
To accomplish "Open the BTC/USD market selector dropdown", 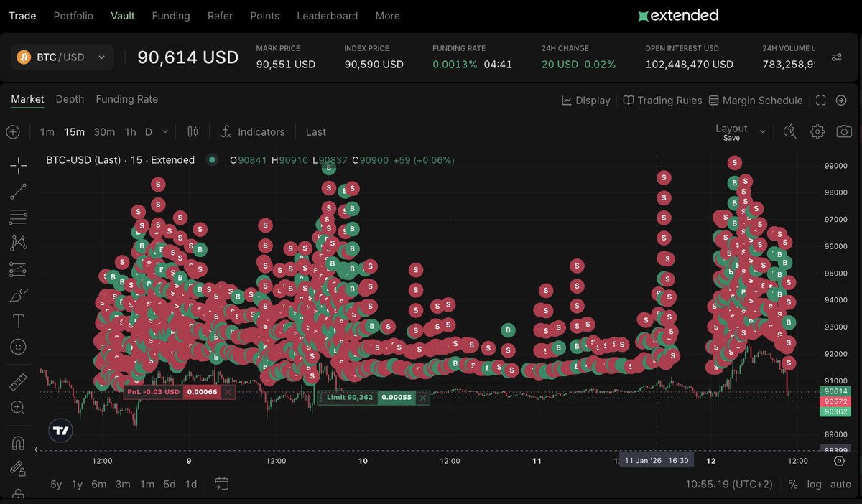I will [x=62, y=57].
